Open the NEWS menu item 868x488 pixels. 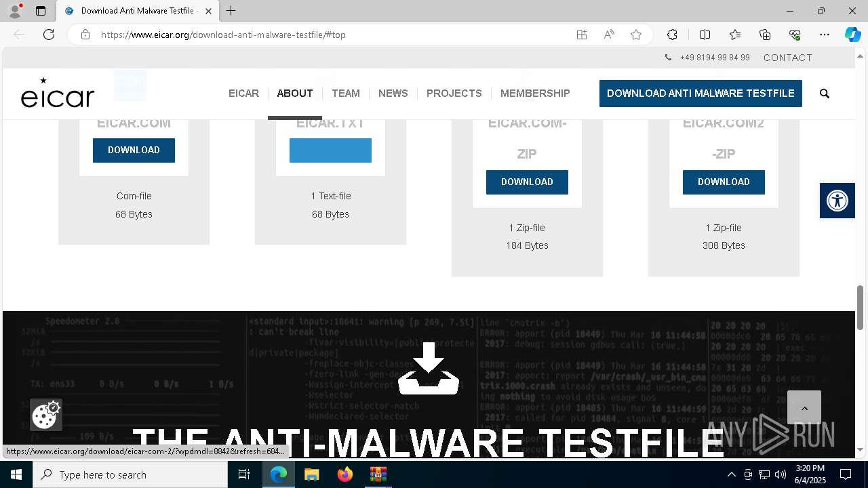click(393, 94)
